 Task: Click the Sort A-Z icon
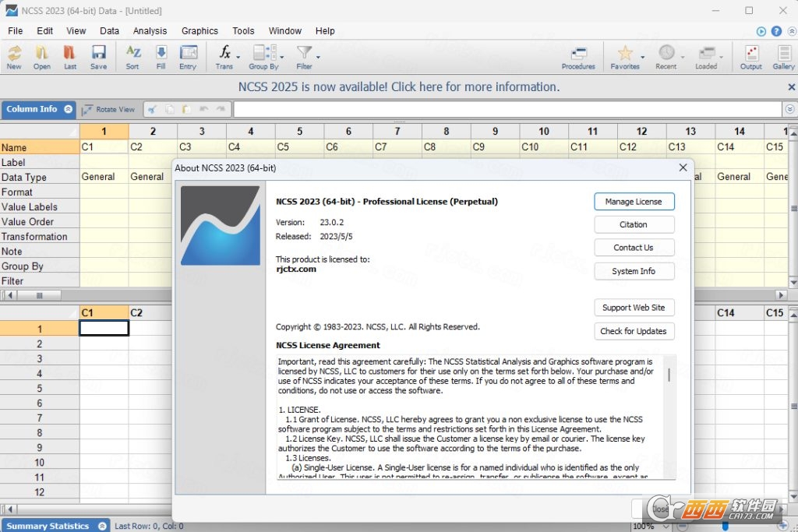coord(132,57)
